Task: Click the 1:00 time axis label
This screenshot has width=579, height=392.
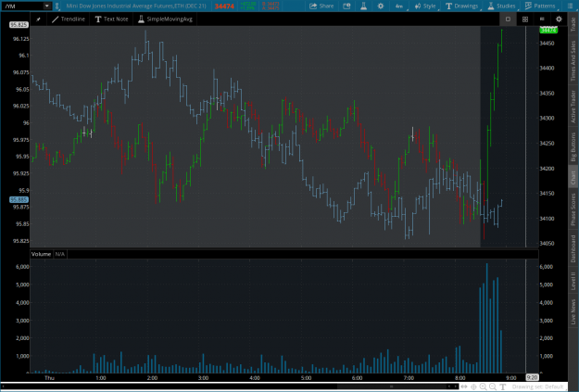Action: coord(101,378)
